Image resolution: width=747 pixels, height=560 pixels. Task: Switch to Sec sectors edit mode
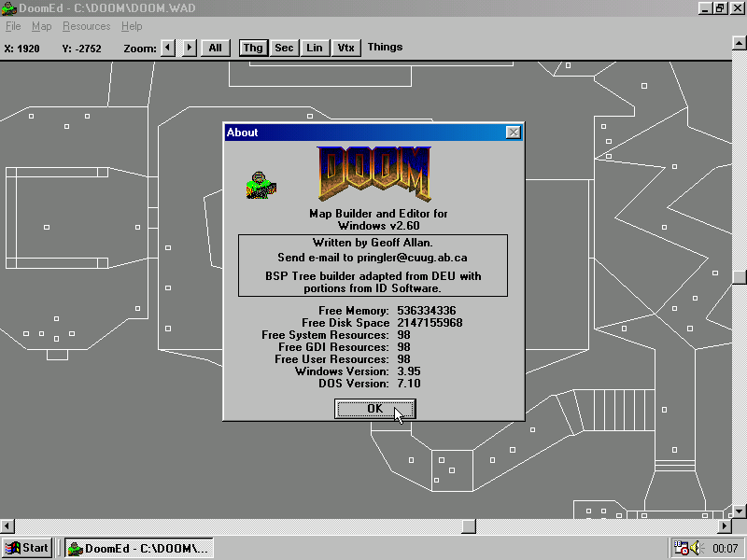point(284,48)
